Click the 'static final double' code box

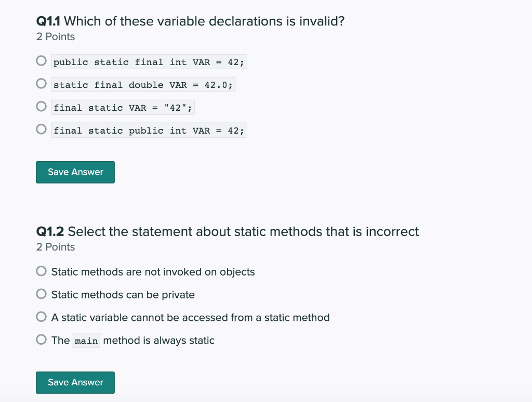pyautogui.click(x=143, y=84)
